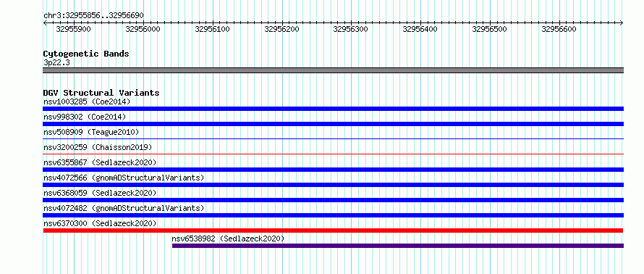Click the 32956000 ruler coordinate
Viewport: 644px width, 274px height.
[x=143, y=29]
